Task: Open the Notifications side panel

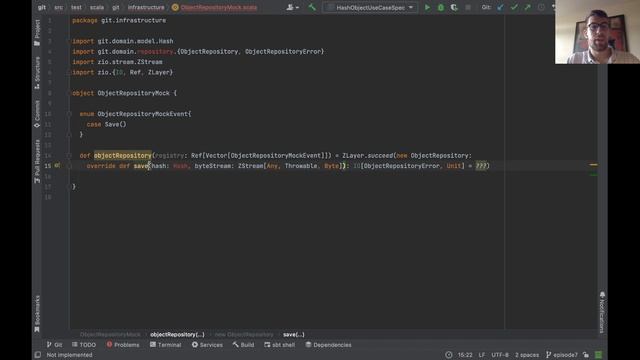Action: (x=602, y=312)
